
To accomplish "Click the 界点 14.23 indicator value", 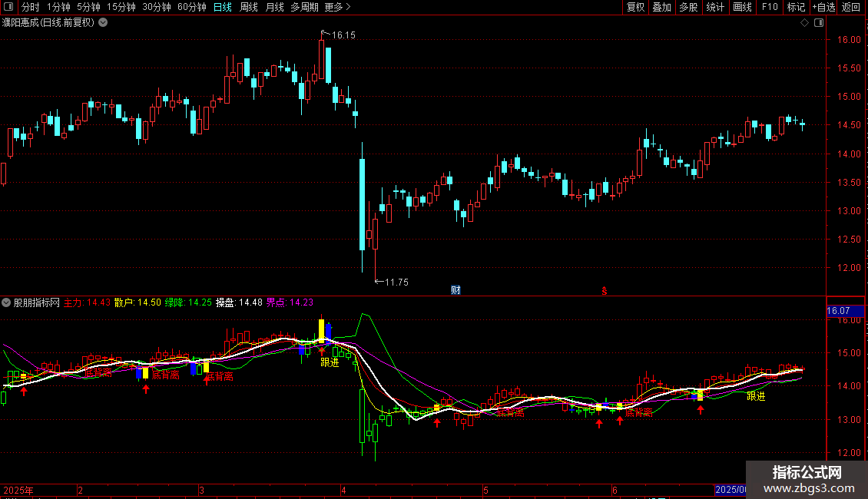I will [x=290, y=302].
